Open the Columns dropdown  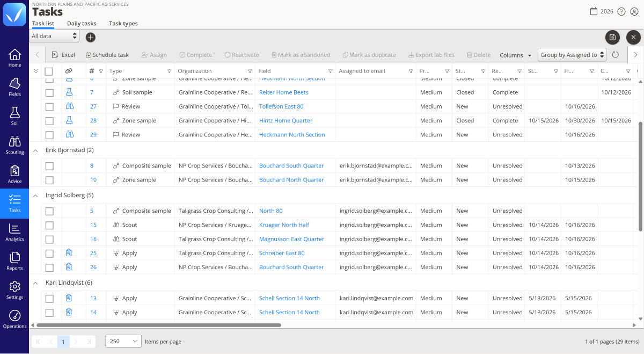click(516, 55)
